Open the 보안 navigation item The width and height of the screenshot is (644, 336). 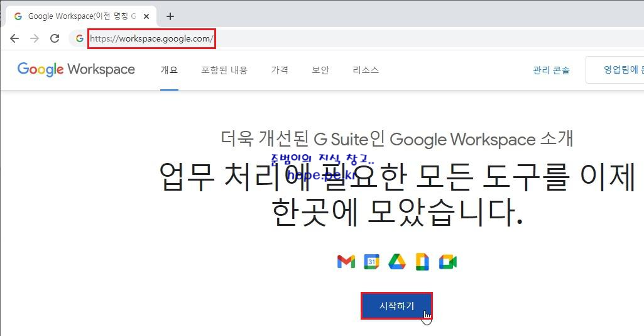tap(320, 70)
